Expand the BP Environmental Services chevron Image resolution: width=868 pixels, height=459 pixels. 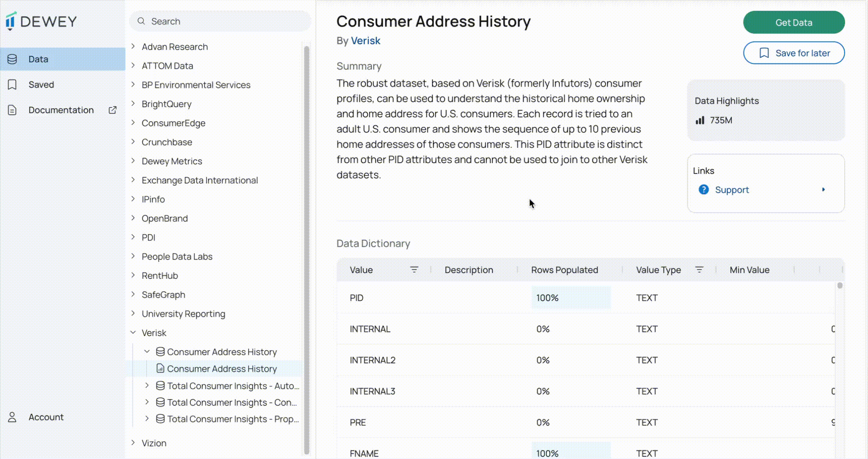point(133,85)
